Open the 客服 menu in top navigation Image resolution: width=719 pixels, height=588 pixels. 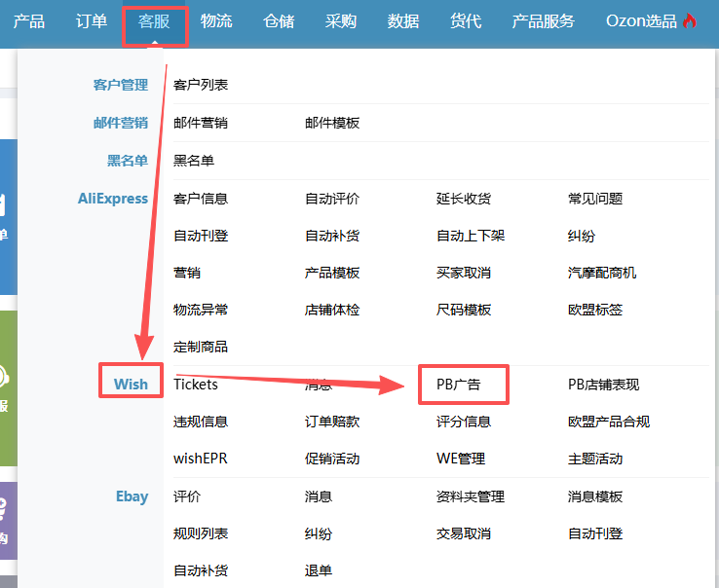click(x=154, y=21)
